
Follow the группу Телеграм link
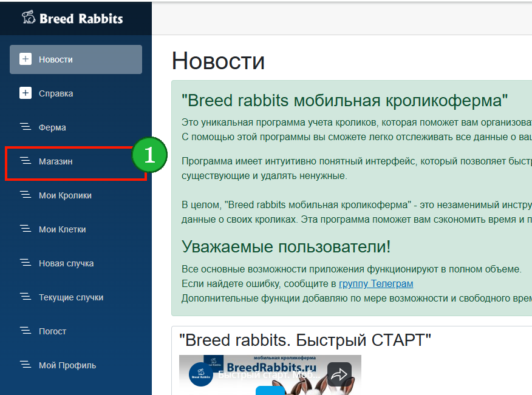[x=376, y=283]
